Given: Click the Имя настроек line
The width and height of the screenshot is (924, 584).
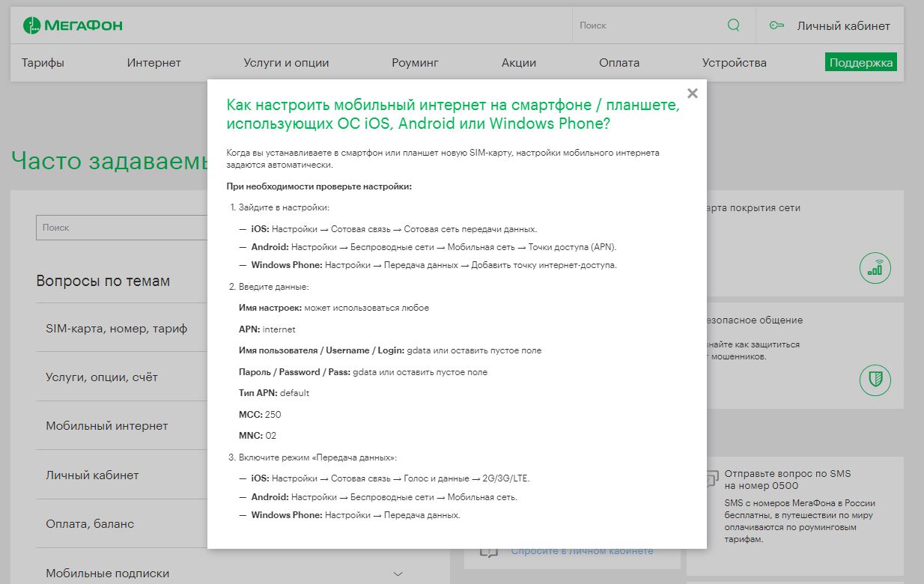Looking at the screenshot, I should (334, 308).
